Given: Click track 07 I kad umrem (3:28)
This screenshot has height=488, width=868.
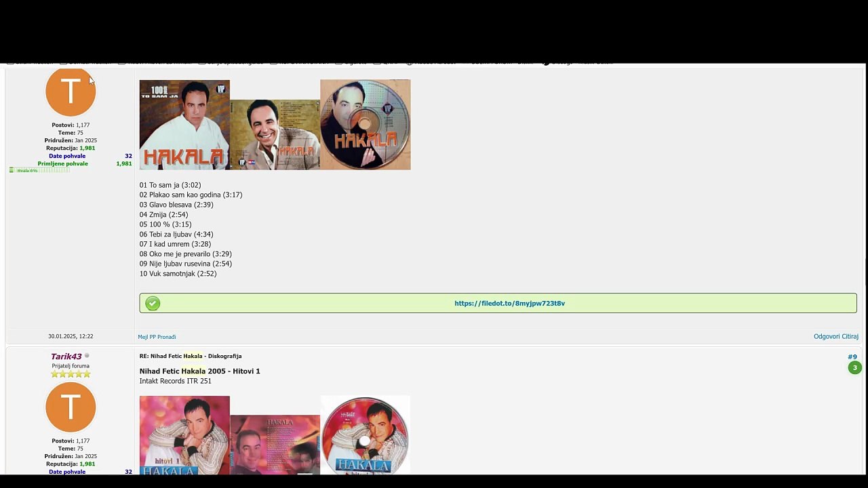Looking at the screenshot, I should coord(176,244).
